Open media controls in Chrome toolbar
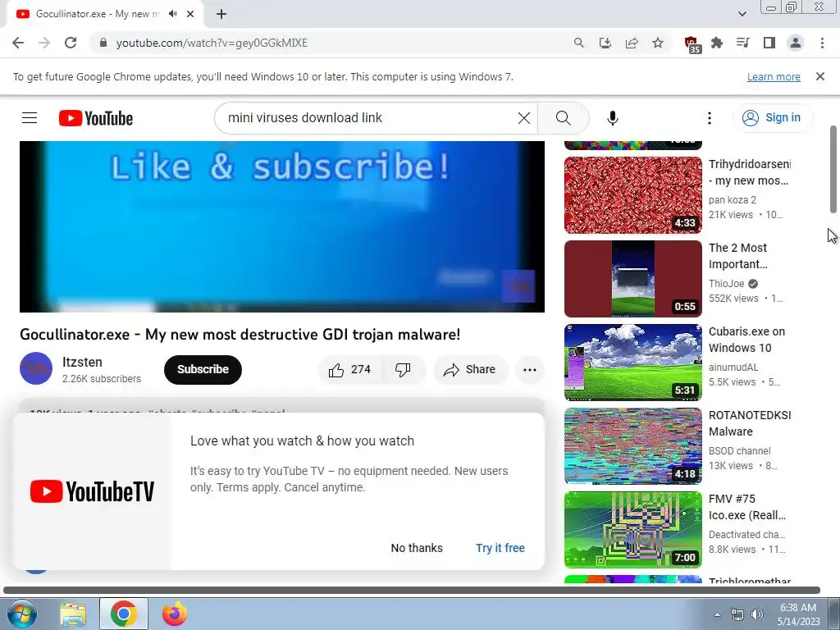This screenshot has width=840, height=630. [x=743, y=43]
